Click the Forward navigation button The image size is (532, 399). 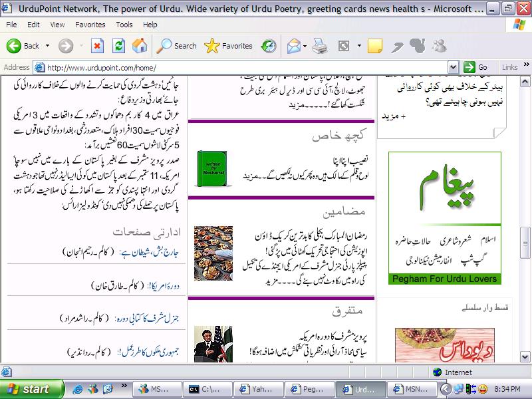point(66,46)
